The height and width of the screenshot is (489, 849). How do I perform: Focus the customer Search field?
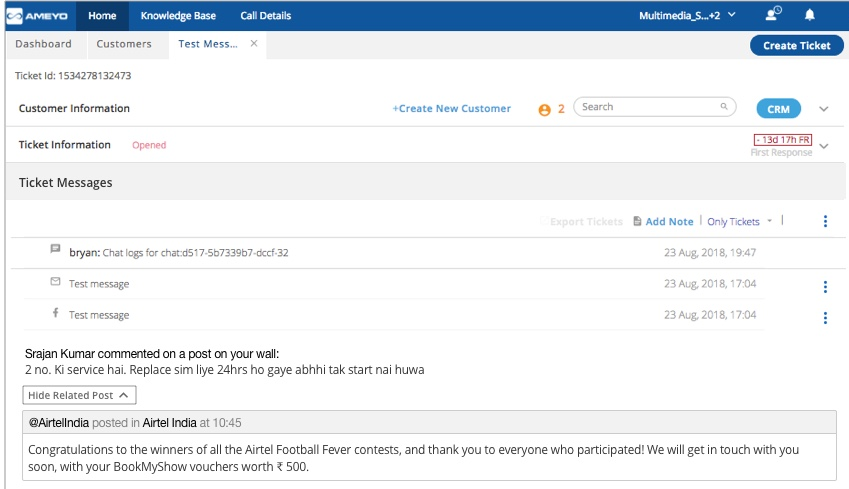click(655, 107)
